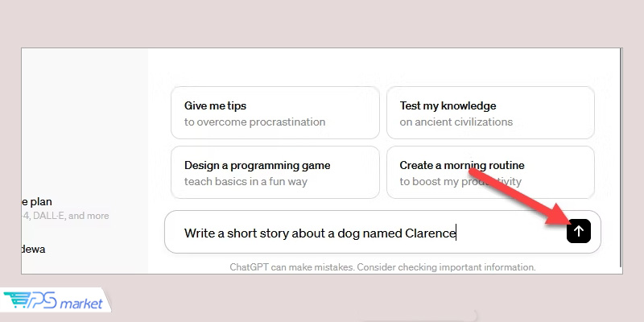Click the ChatGPT can make mistakes disclaimer

pos(383,267)
